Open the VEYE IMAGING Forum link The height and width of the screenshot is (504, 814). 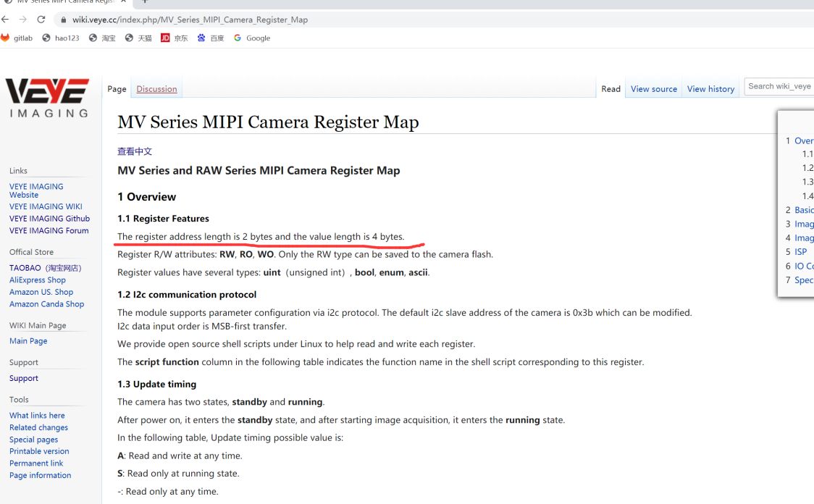point(49,231)
